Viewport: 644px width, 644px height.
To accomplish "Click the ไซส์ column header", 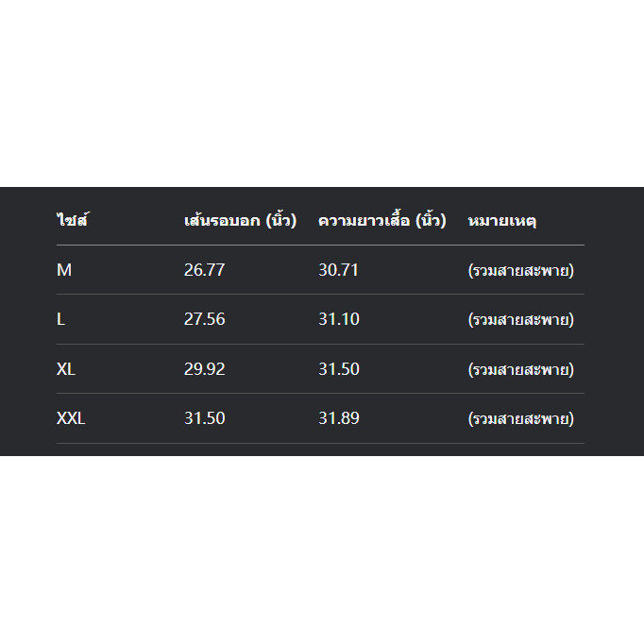I will click(73, 221).
